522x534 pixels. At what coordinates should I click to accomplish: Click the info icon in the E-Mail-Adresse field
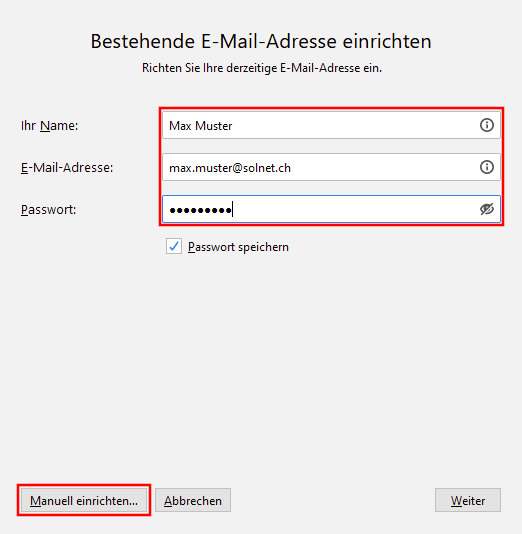pos(487,167)
